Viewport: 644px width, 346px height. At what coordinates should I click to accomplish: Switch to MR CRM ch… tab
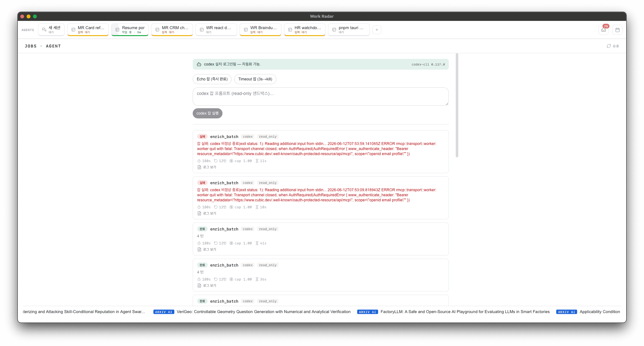click(x=172, y=29)
